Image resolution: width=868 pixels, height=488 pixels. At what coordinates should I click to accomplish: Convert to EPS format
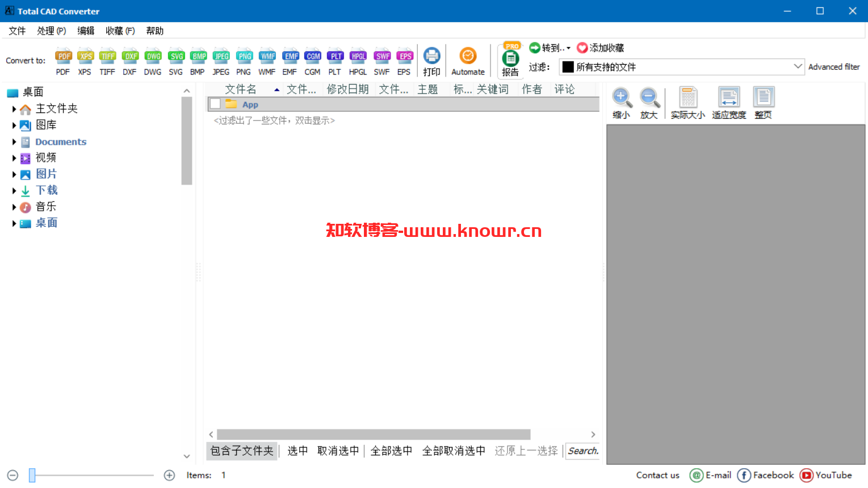click(x=404, y=61)
